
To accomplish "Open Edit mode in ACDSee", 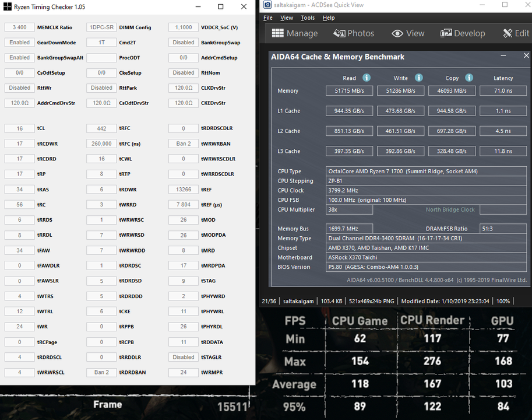I will (516, 33).
